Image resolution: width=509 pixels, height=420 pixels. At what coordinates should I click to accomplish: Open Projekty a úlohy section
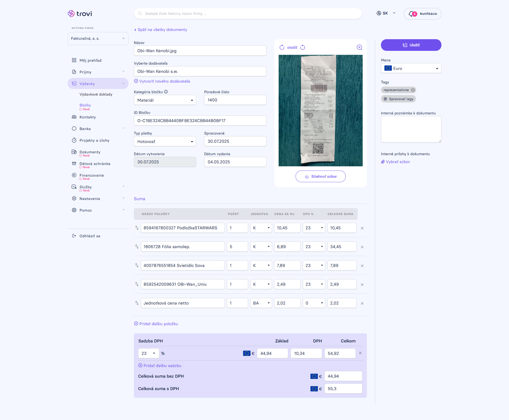[94, 140]
